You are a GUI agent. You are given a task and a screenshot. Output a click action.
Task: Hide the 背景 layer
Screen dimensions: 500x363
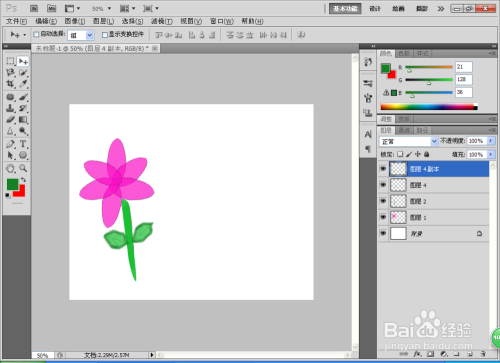(383, 234)
